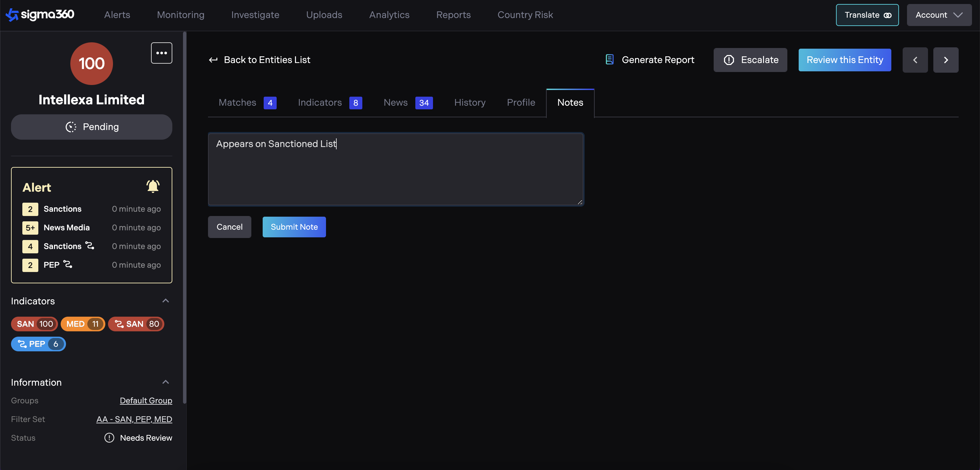Image resolution: width=980 pixels, height=470 pixels.
Task: Select the linked SAN 80 indicator pill
Action: [x=136, y=324]
